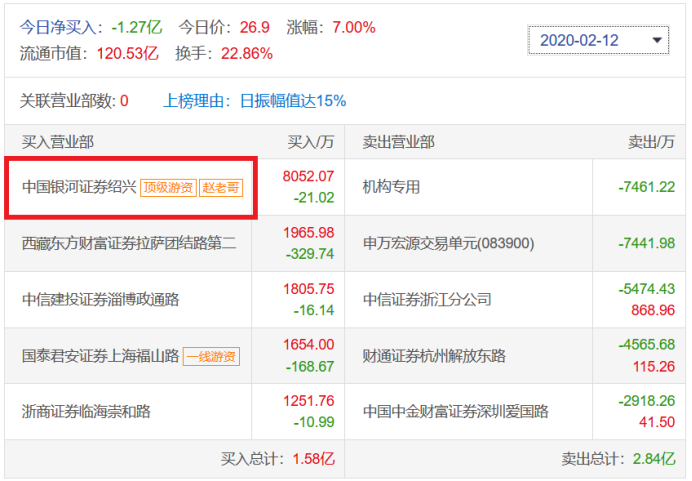Click the 一线游资 tag badge
Screen dimensions: 692x481
coord(211,357)
